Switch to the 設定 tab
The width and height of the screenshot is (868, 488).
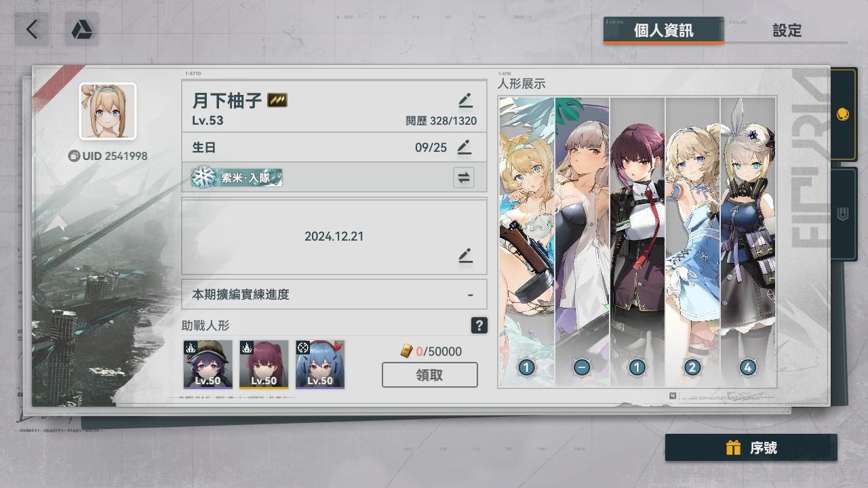point(787,30)
